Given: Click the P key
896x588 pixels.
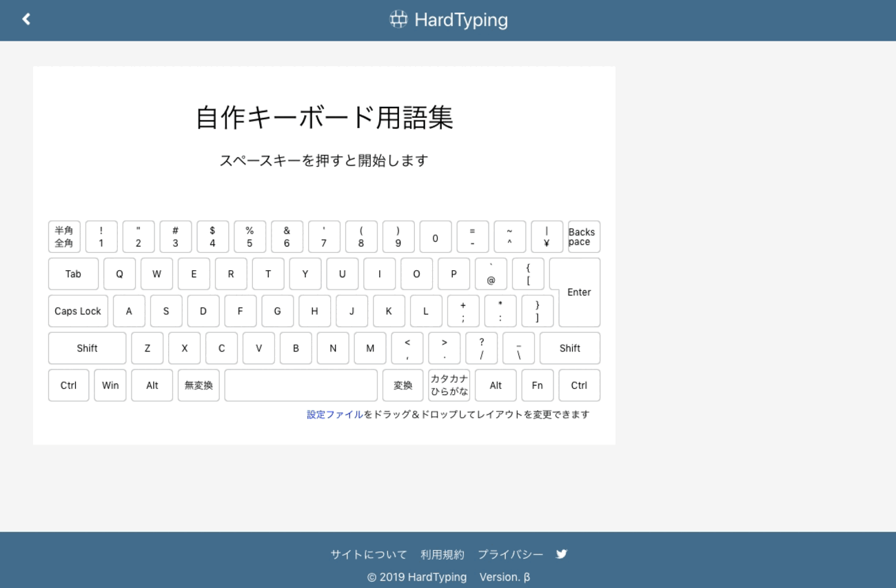Looking at the screenshot, I should click(454, 274).
